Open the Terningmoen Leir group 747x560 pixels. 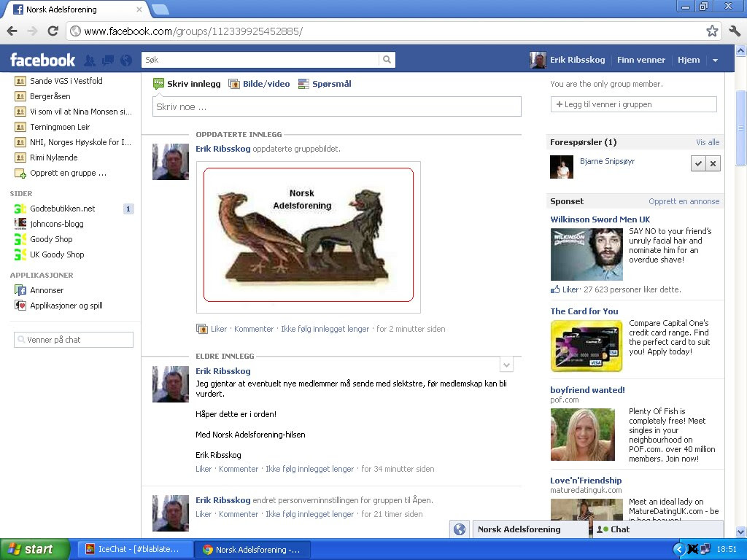60,127
